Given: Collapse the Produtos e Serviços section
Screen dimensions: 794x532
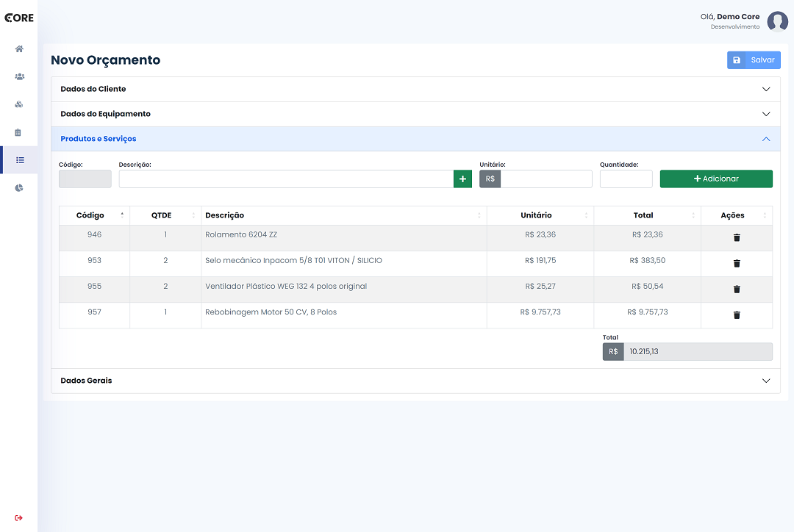Looking at the screenshot, I should [x=415, y=139].
